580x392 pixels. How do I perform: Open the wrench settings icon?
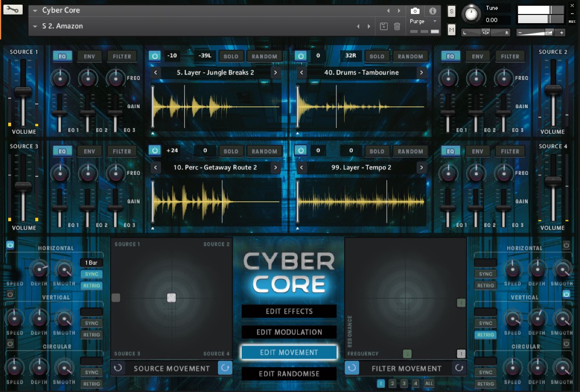tap(13, 10)
